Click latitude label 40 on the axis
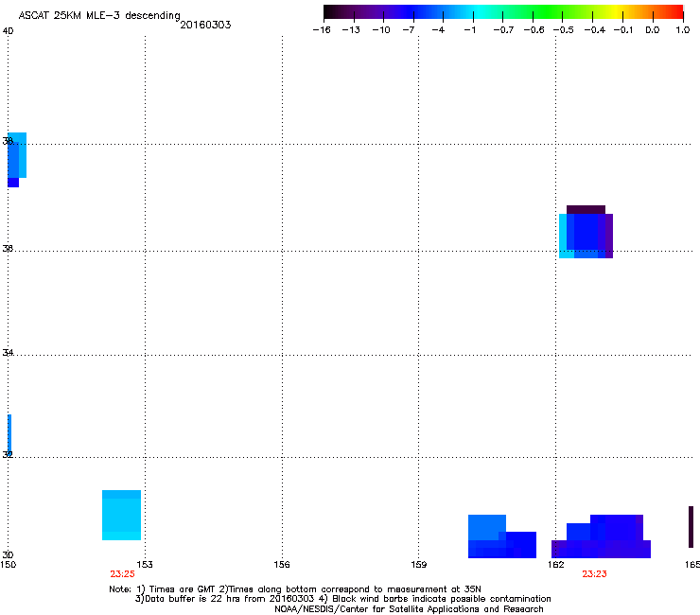700x615 pixels. tap(8, 31)
